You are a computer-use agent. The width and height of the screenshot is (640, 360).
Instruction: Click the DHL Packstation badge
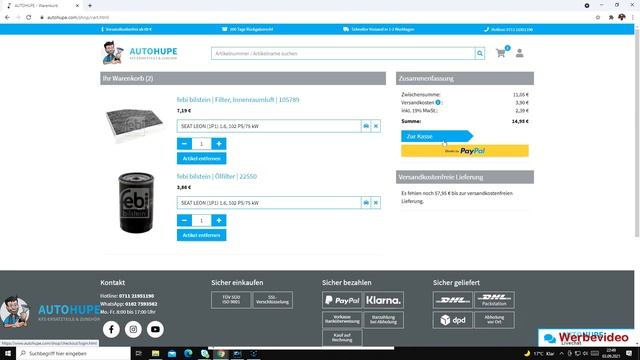coord(494,300)
